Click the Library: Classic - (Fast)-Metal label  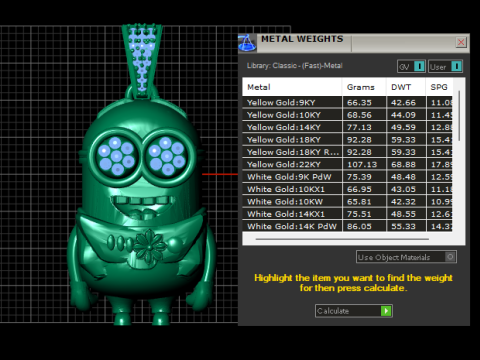tap(294, 66)
